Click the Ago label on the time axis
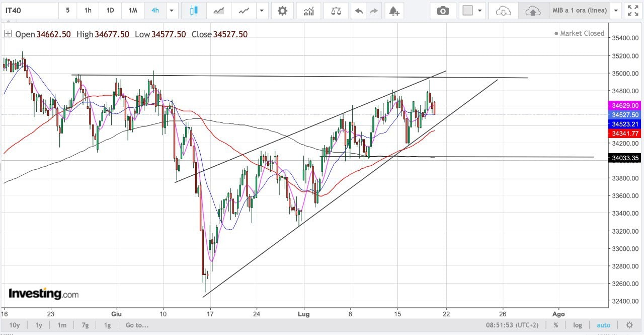The width and height of the screenshot is (644, 335). [558, 313]
